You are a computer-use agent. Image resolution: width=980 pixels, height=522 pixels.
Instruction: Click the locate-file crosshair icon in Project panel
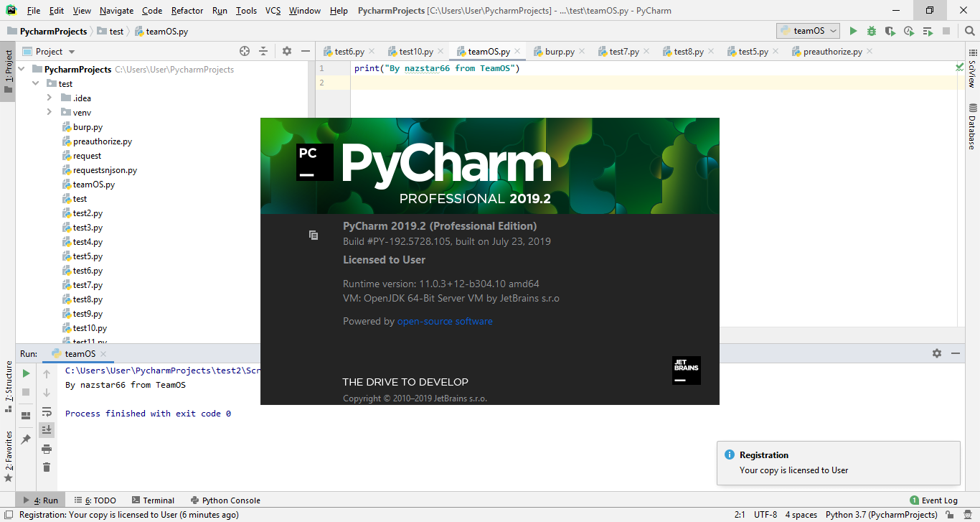[245, 51]
